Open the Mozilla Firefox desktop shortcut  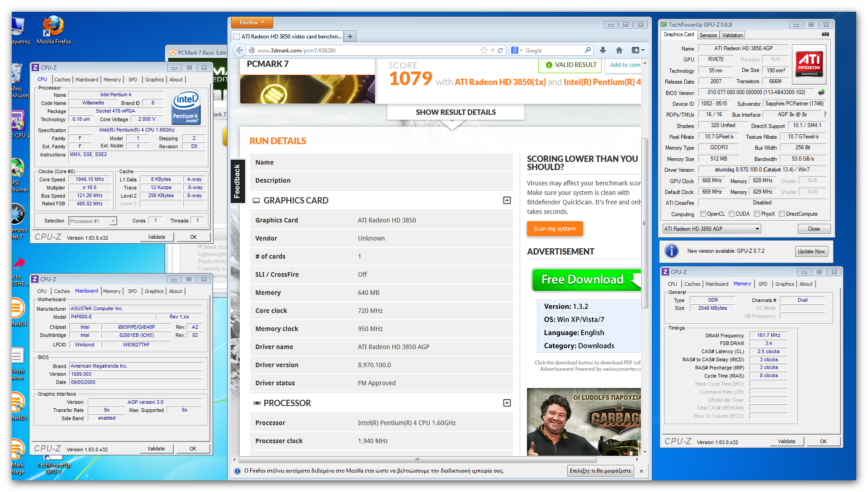(54, 30)
